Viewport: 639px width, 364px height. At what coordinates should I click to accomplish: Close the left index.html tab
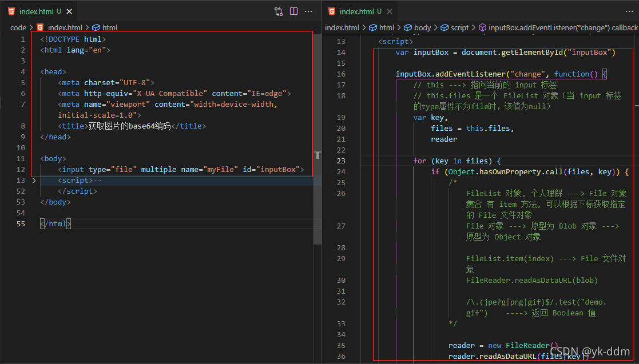[69, 11]
